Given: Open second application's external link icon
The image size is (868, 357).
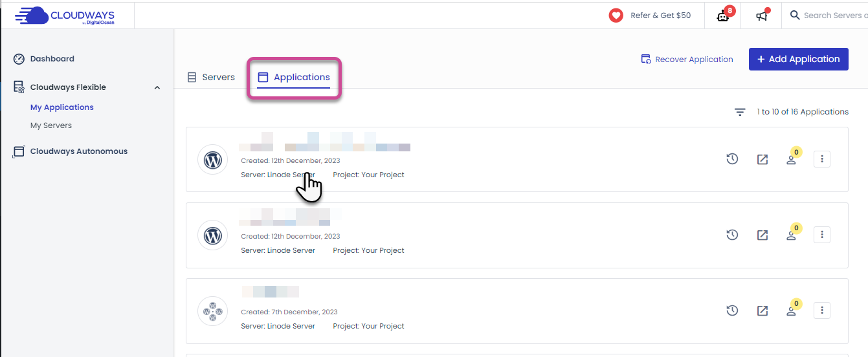Looking at the screenshot, I should coord(762,235).
